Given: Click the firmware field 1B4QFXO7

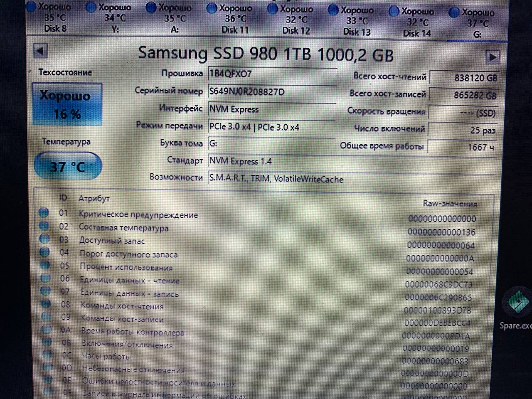Looking at the screenshot, I should point(272,74).
